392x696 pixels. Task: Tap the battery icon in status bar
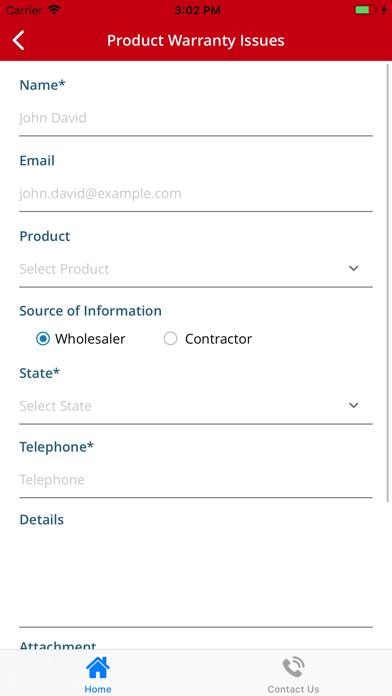pyautogui.click(x=365, y=10)
